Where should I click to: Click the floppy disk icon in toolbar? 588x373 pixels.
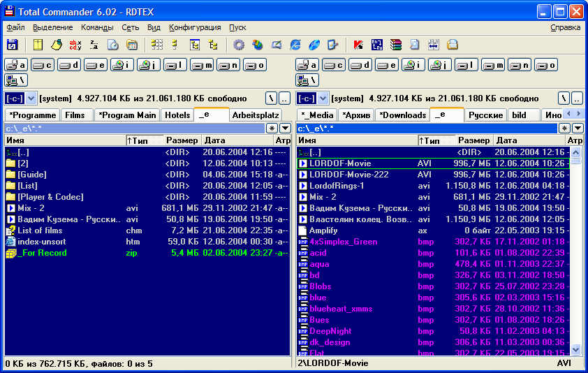pos(13,45)
